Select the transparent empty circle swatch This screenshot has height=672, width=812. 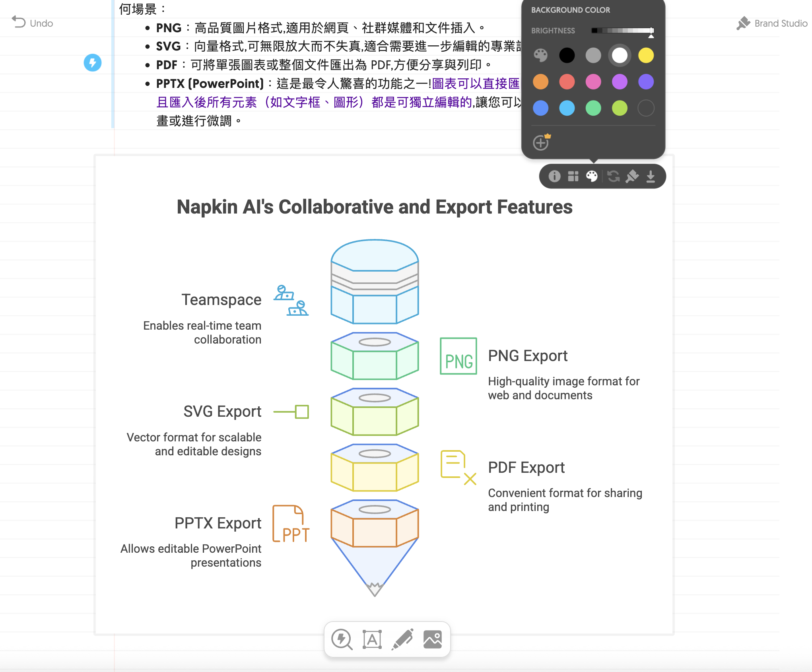click(646, 108)
